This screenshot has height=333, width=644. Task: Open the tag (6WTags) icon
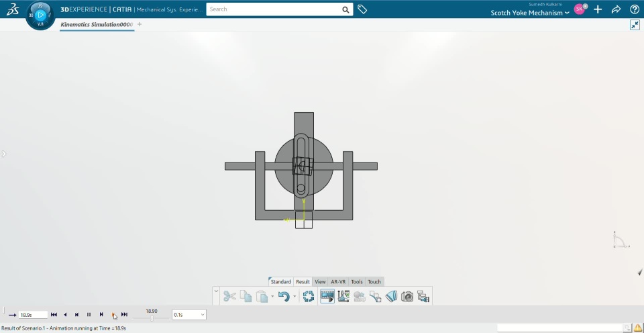point(362,9)
